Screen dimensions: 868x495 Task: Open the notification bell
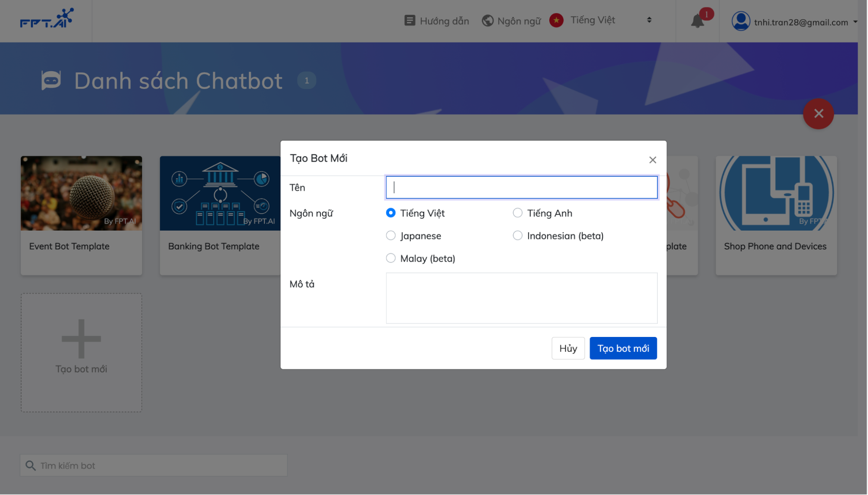coord(697,21)
